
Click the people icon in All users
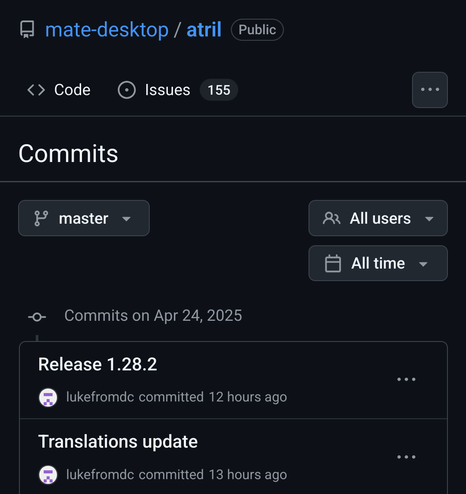332,219
